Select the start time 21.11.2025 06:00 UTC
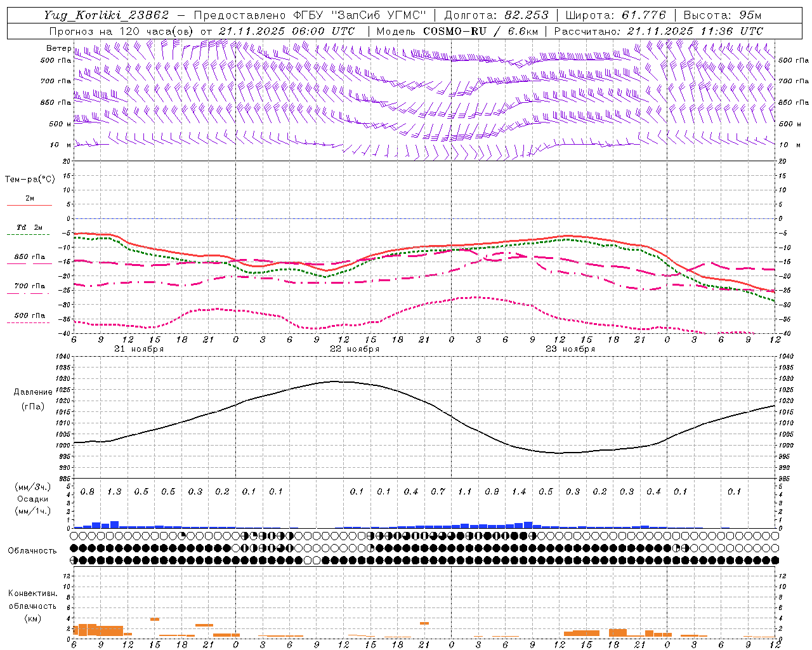This screenshot has height=650, width=812. pos(287,31)
